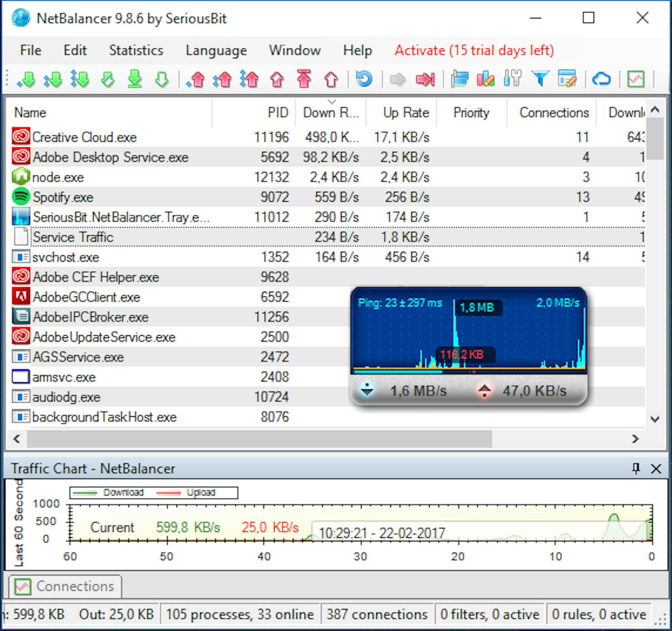Click the Down Rate column sort arrow

tap(332, 102)
